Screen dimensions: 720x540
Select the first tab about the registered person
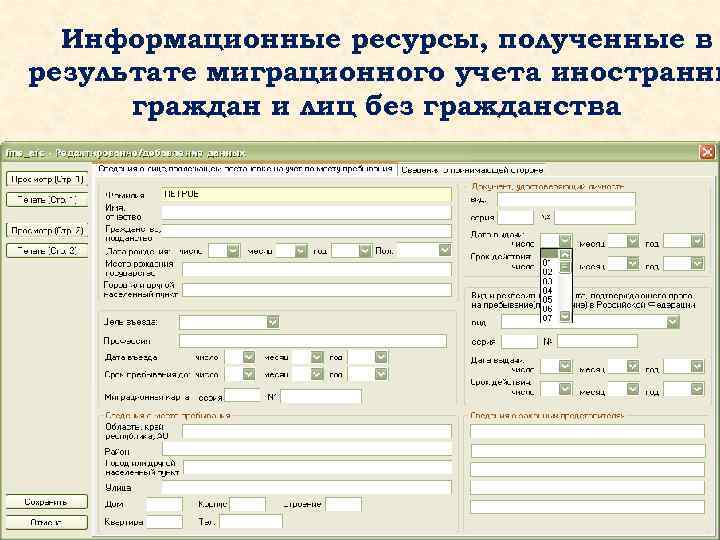[x=245, y=169]
